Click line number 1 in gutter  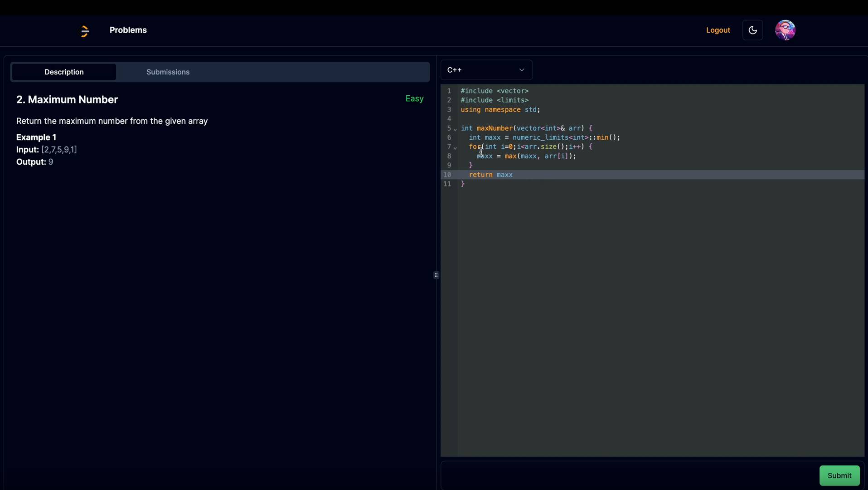(x=449, y=91)
